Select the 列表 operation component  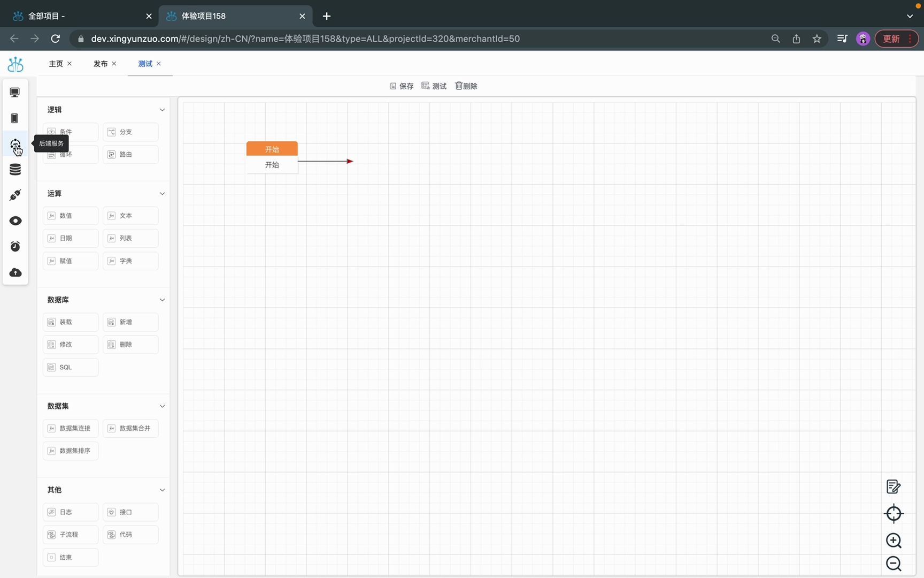(x=130, y=238)
